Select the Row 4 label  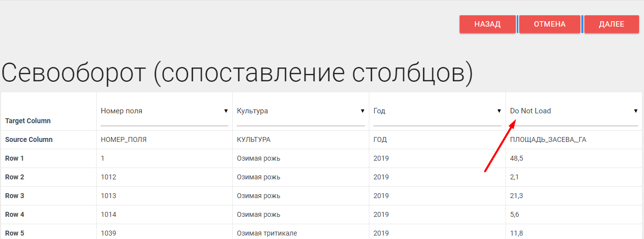(15, 215)
